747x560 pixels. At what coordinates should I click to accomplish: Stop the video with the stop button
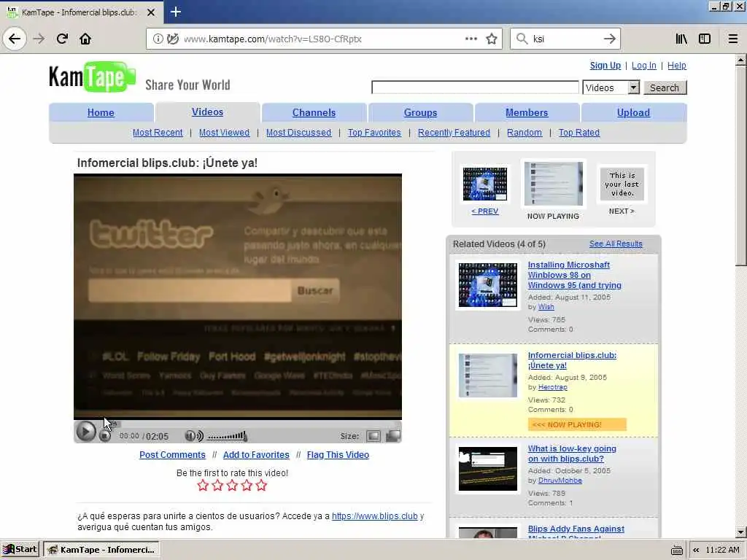pyautogui.click(x=105, y=435)
